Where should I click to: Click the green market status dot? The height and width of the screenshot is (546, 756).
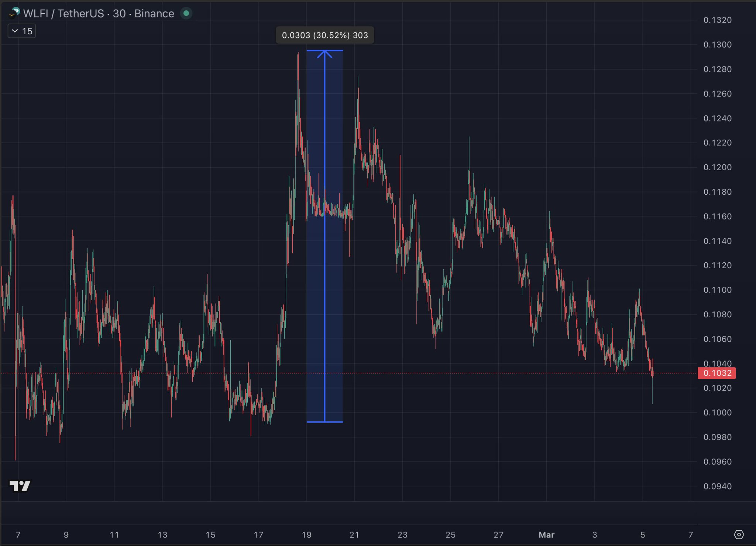click(x=186, y=13)
